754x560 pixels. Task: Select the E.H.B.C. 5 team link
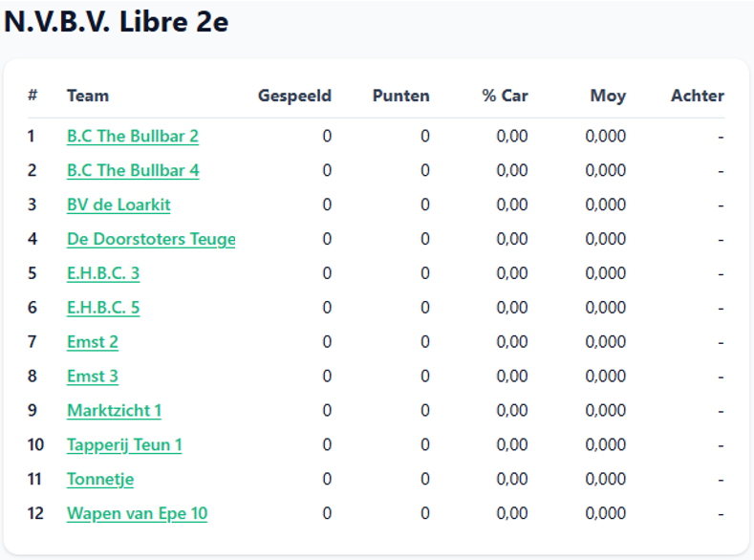point(103,307)
